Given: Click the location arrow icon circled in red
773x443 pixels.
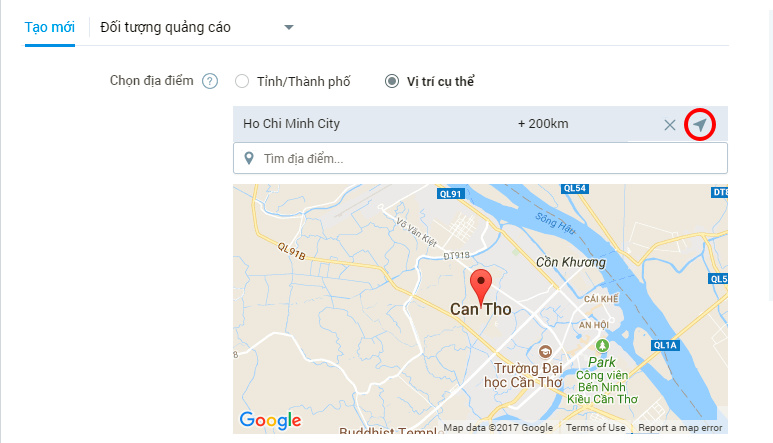Looking at the screenshot, I should (x=700, y=125).
